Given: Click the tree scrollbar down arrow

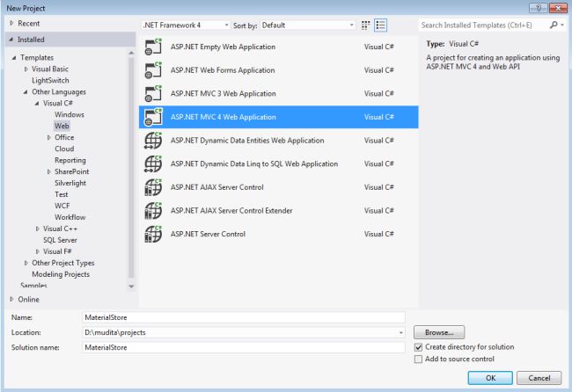Looking at the screenshot, I should pyautogui.click(x=131, y=287).
